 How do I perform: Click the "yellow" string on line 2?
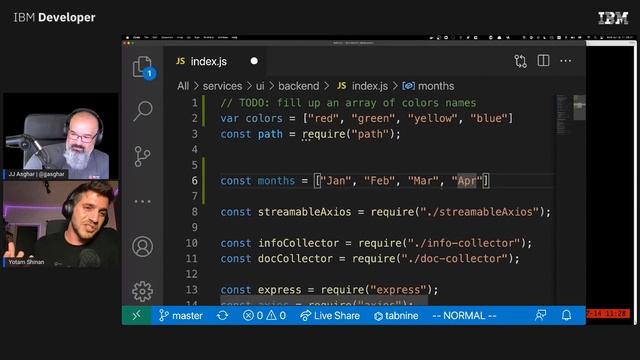tap(433, 118)
